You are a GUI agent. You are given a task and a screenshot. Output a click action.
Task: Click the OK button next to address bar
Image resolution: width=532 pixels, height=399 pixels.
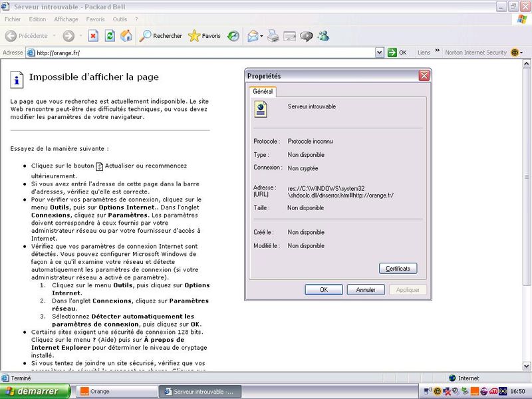(x=398, y=53)
